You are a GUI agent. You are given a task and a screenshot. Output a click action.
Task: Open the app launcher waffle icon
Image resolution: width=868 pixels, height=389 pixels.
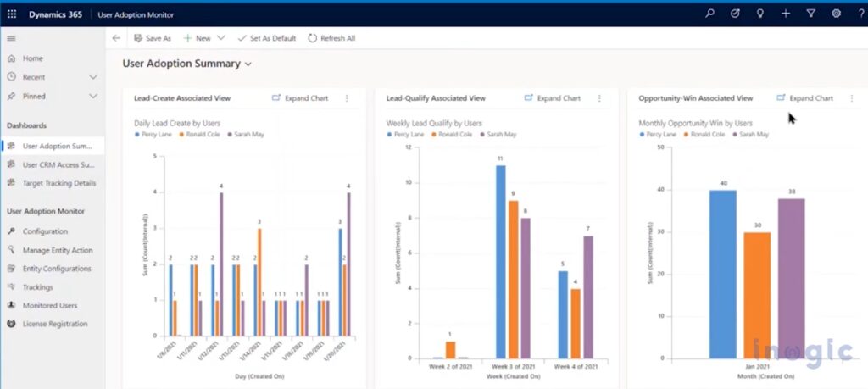tap(12, 14)
